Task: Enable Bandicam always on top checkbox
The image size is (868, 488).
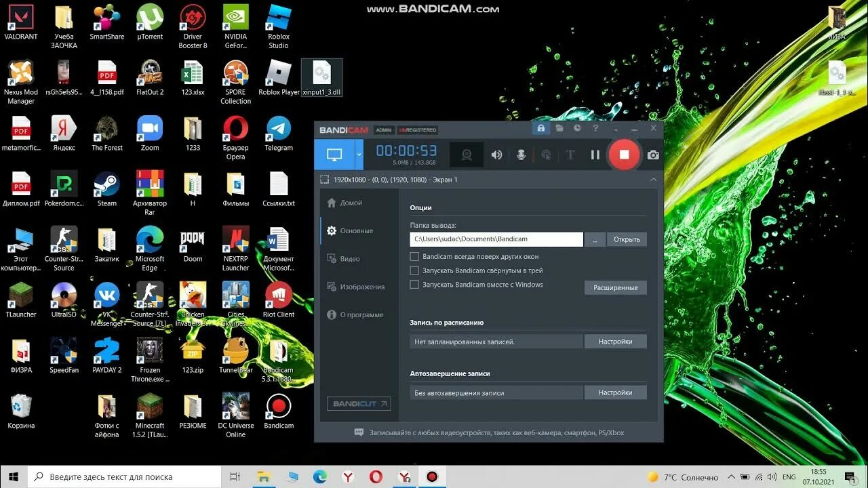Action: click(x=414, y=257)
